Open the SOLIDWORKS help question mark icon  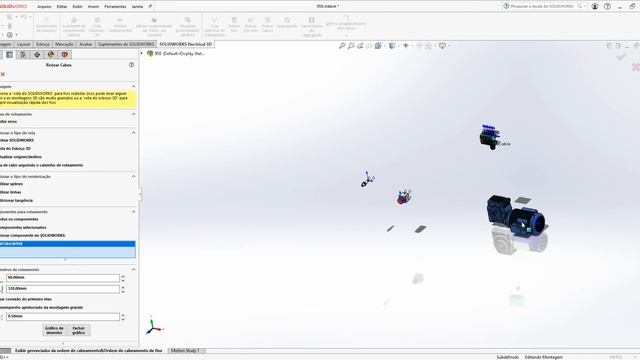(607, 6)
